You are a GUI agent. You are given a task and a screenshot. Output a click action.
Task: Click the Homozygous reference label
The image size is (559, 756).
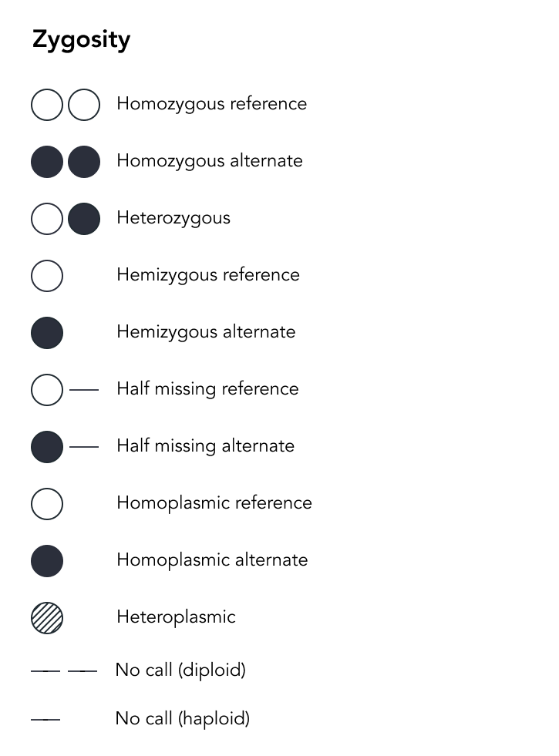(x=212, y=104)
